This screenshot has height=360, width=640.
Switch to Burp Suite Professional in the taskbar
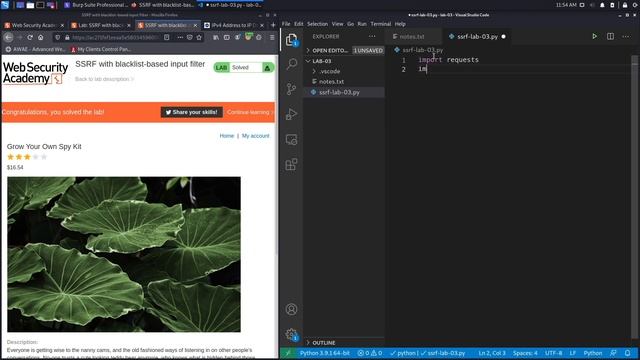tap(96, 5)
